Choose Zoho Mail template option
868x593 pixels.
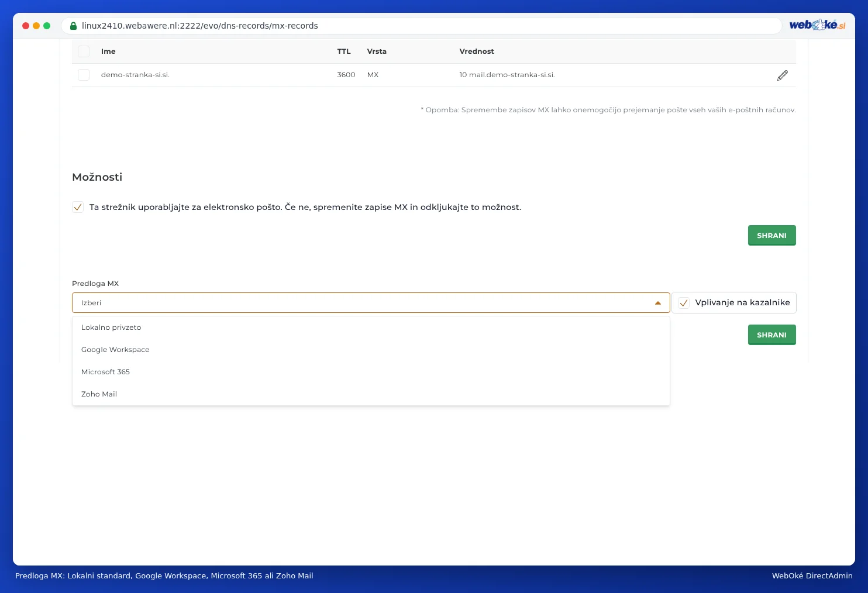pyautogui.click(x=371, y=394)
